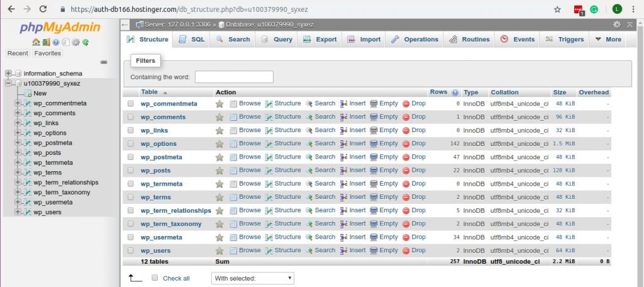This screenshot has height=287, width=644.
Task: Check the wp_commentmeta checkbox
Action: coord(131,104)
